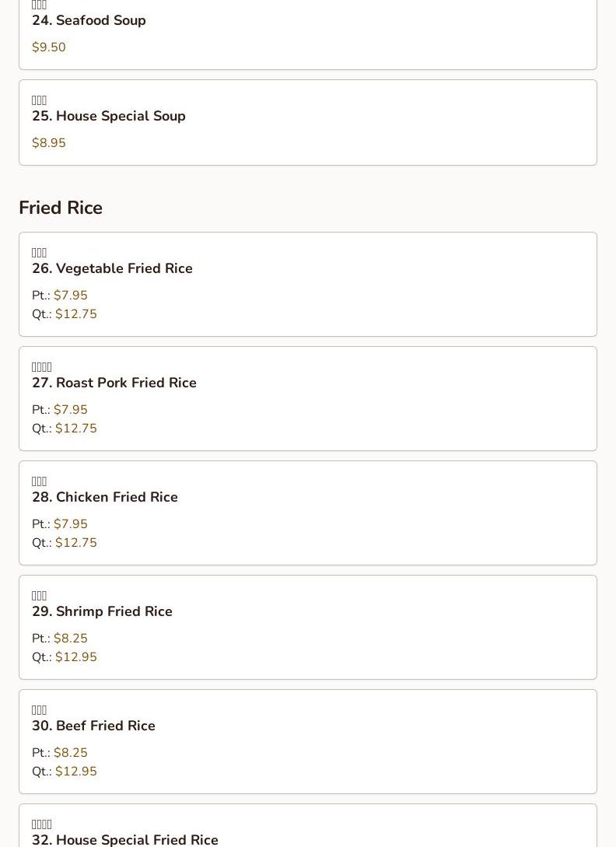616x847 pixels.
Task: Select the 24. Seafood Soup item
Action: (x=89, y=21)
